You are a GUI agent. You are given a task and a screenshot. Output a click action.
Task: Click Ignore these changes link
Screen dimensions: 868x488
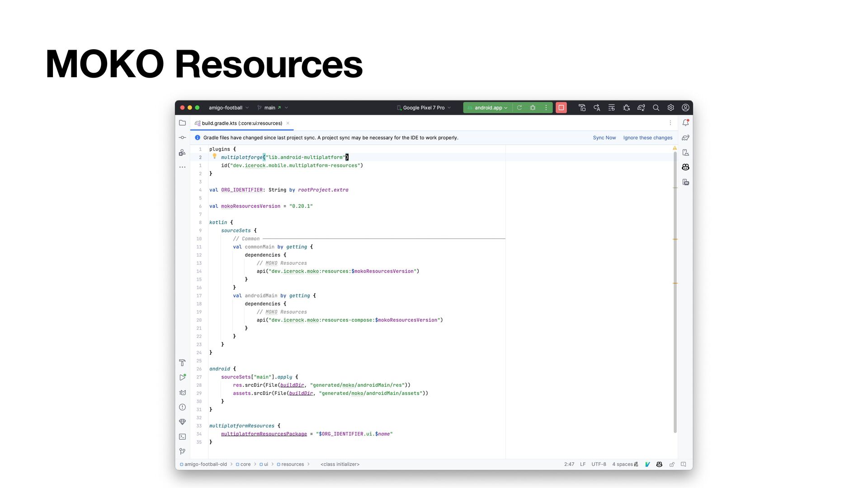[647, 138]
